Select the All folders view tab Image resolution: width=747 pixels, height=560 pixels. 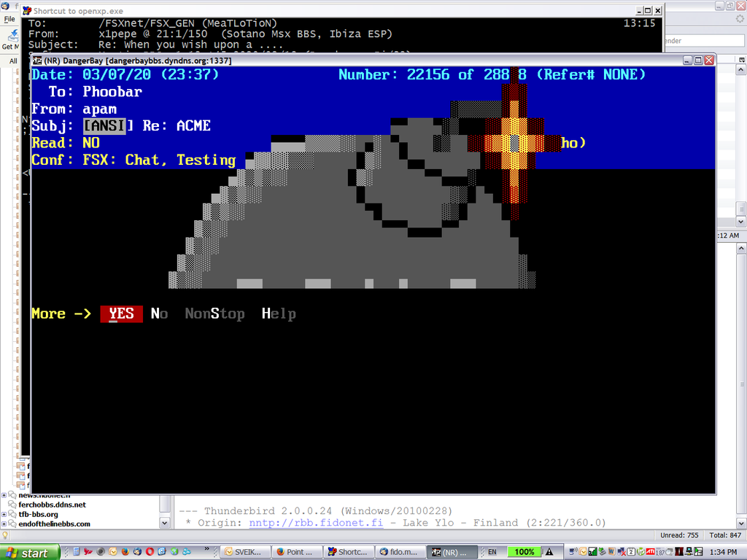coord(13,61)
